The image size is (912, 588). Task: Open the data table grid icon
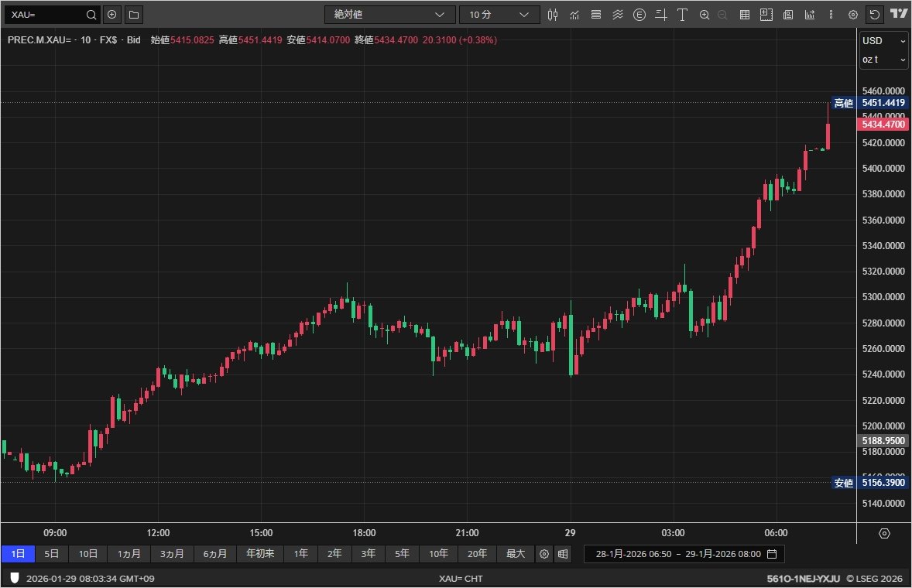pyautogui.click(x=745, y=15)
